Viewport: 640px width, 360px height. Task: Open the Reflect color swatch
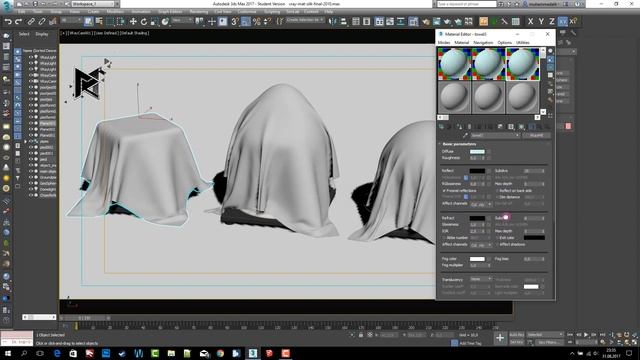point(477,171)
